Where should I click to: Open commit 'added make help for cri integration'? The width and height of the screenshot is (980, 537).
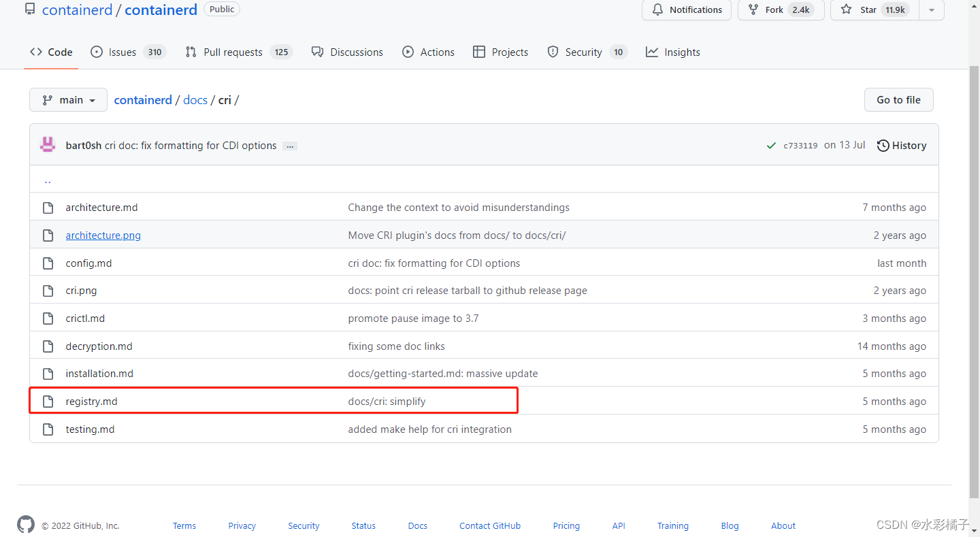(429, 429)
